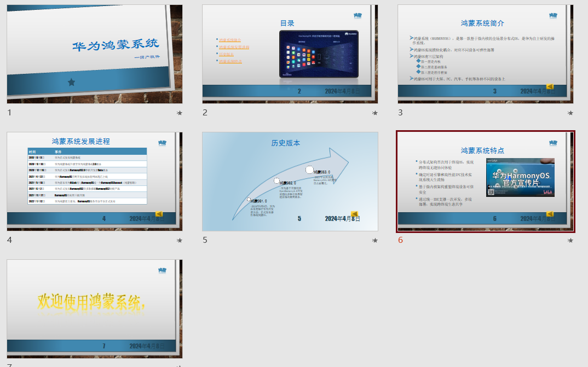This screenshot has width=588, height=367.
Task: Select the 目录 slide thumbnail
Action: click(x=290, y=54)
